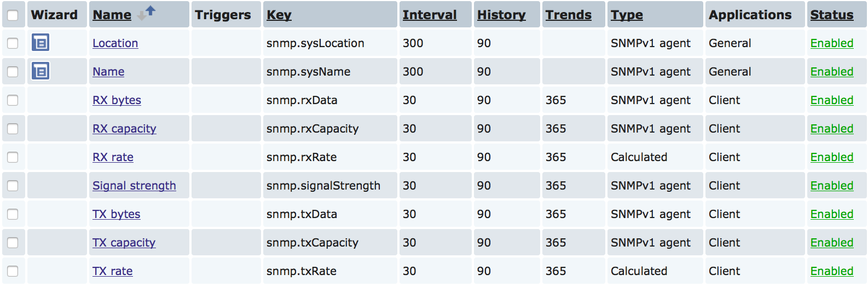Disable the Location item via Enabled link
This screenshot has width=868, height=286.
click(x=832, y=43)
